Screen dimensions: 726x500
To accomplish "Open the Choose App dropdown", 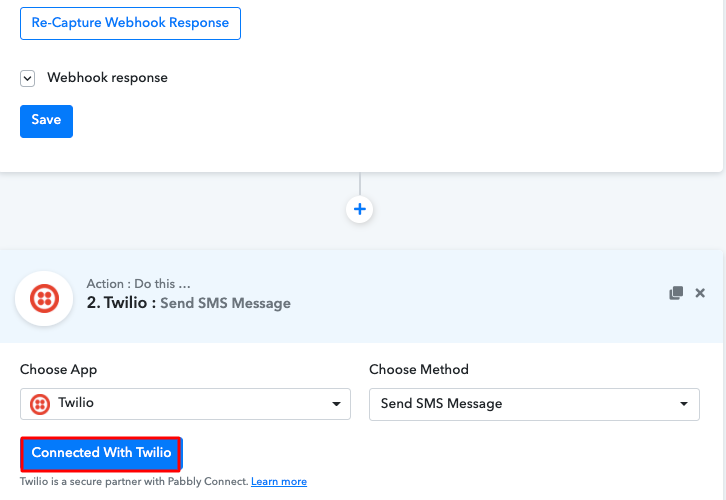I will click(185, 404).
